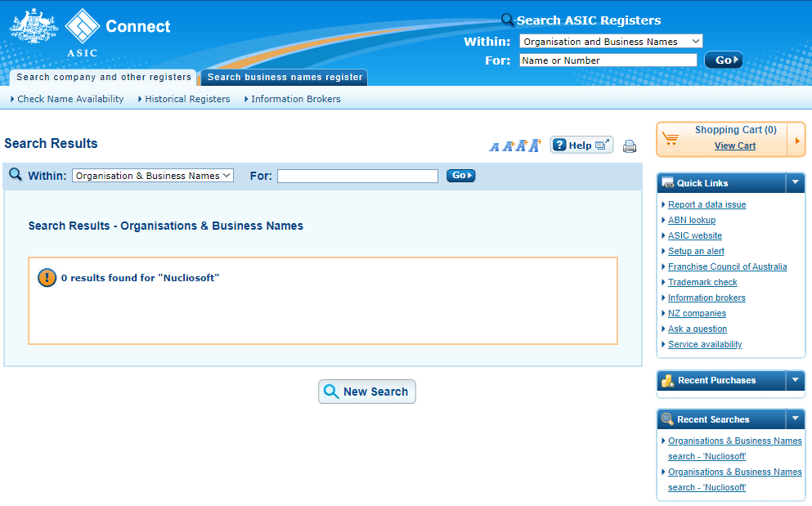Click the ASIC Connect diamond logo

(83, 26)
